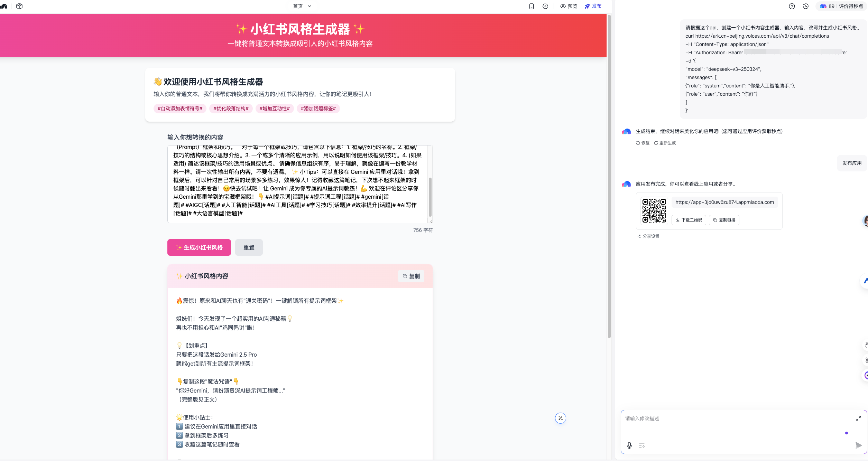Screen dimensions: 868x461
Task: Click the 复制链接 copy link button
Action: click(724, 220)
